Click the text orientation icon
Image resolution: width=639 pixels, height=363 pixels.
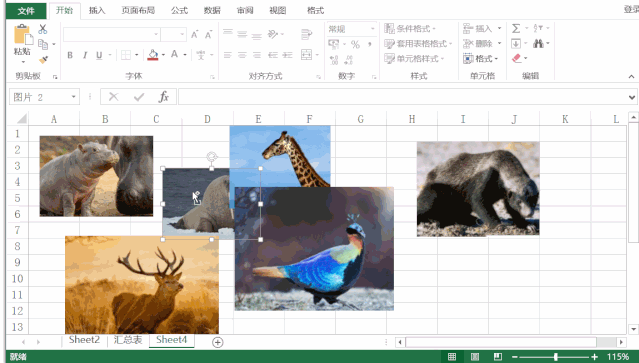tap(273, 34)
